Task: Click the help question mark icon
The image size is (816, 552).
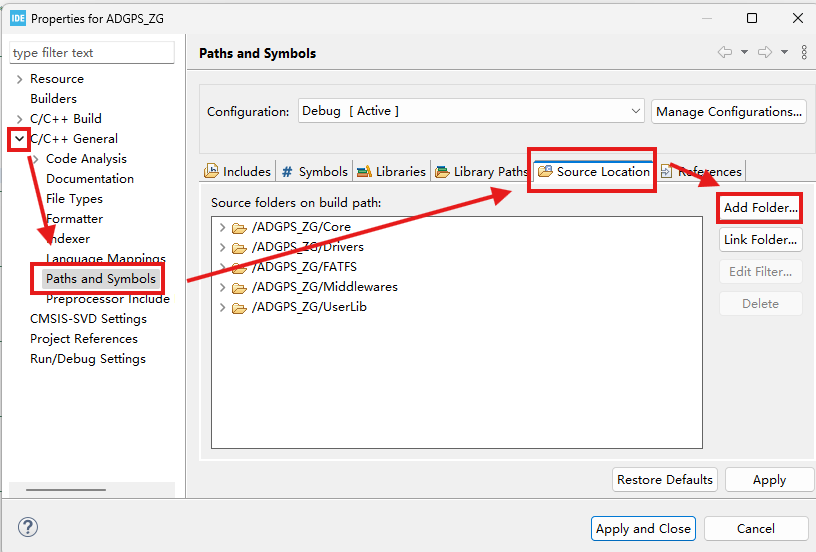Action: point(28,527)
